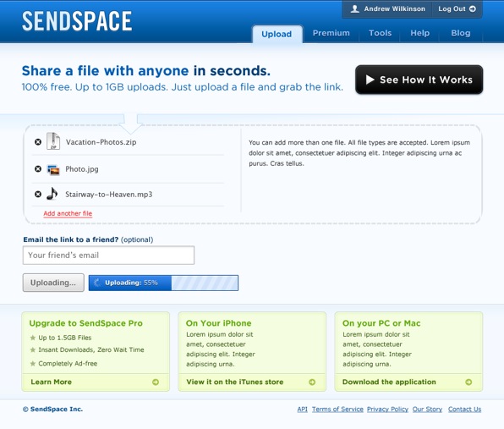Click the Uploading... button
This screenshot has width=504, height=429.
point(53,283)
